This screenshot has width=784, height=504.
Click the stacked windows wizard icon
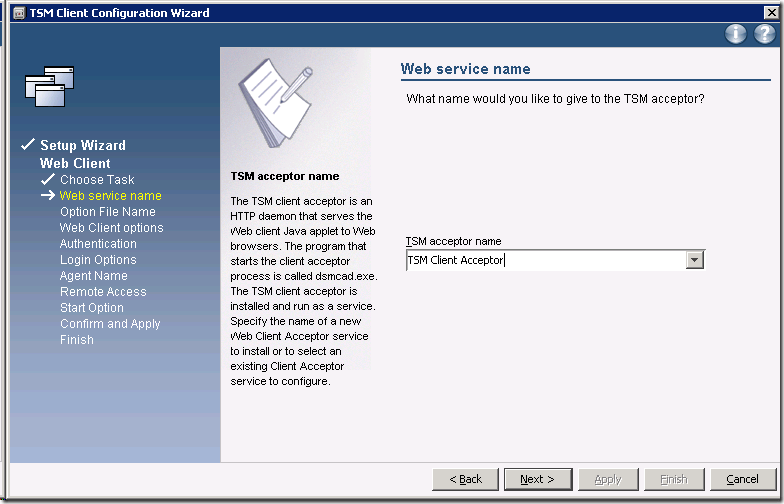(49, 85)
